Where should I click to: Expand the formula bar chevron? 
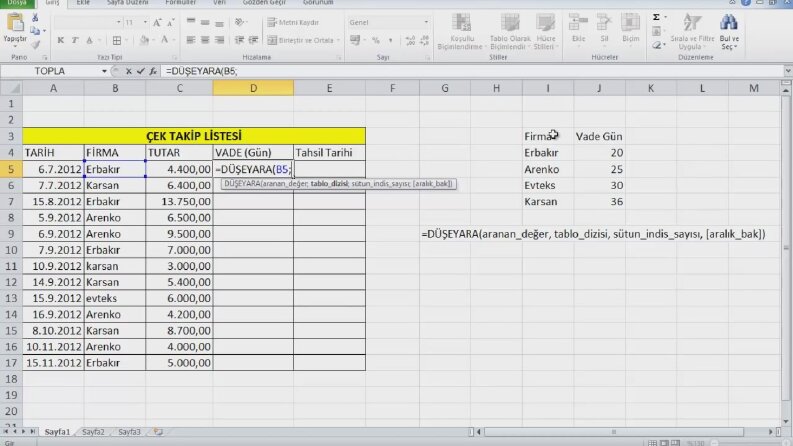pyautogui.click(x=787, y=71)
